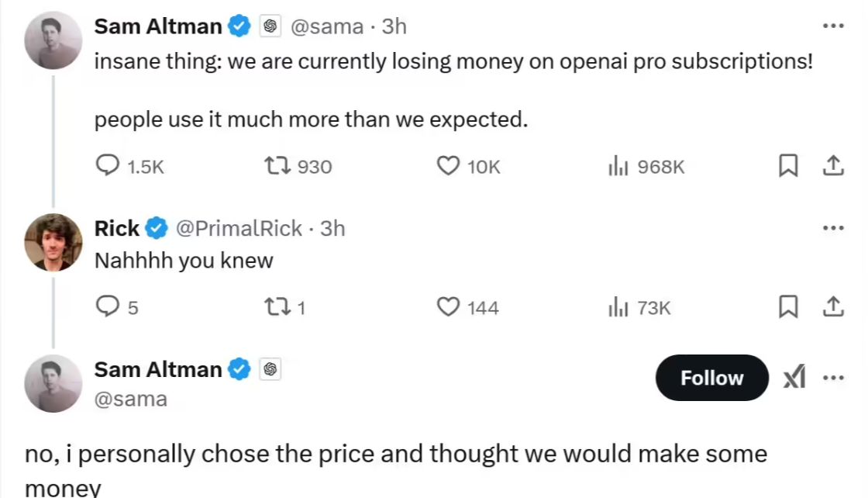This screenshot has height=498, width=868.
Task: Bookmark Sam Altman's tweet
Action: (x=788, y=165)
